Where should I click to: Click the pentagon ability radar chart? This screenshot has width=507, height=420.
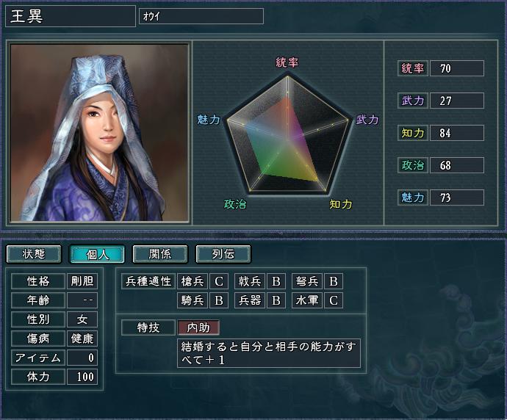pos(287,134)
